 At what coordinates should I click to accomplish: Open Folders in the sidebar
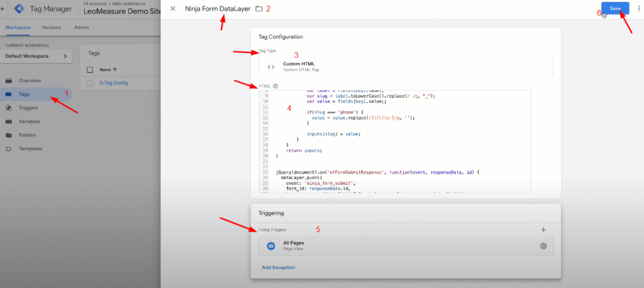pos(27,135)
